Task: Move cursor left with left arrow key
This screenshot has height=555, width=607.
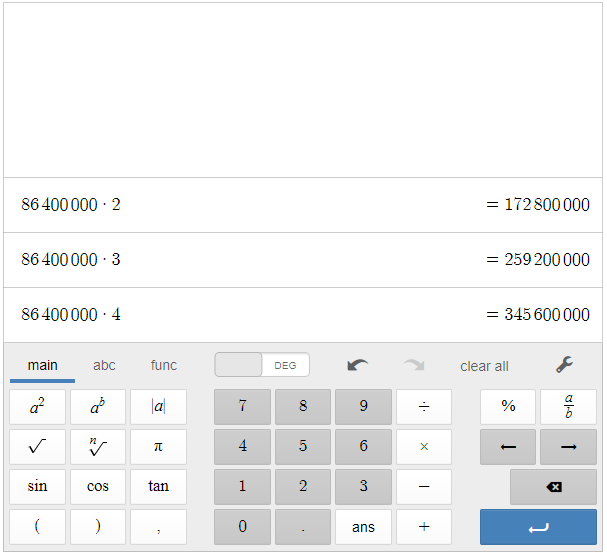Action: [508, 447]
